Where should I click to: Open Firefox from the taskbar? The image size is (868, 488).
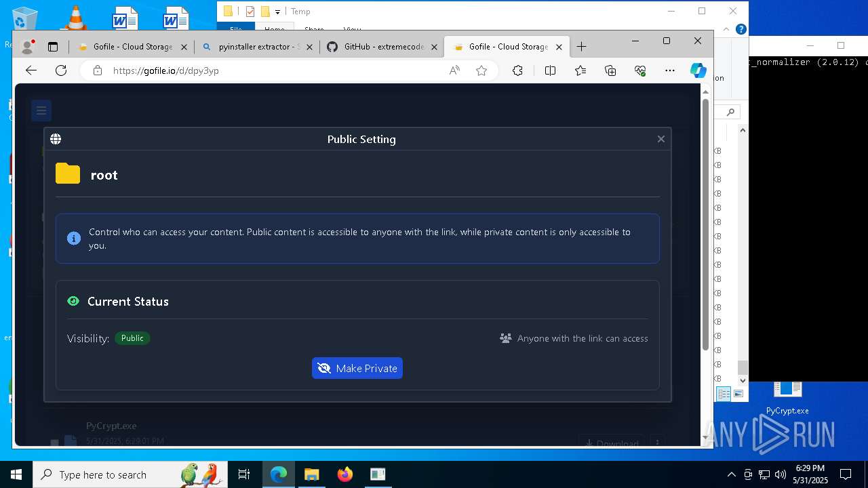coord(344,474)
